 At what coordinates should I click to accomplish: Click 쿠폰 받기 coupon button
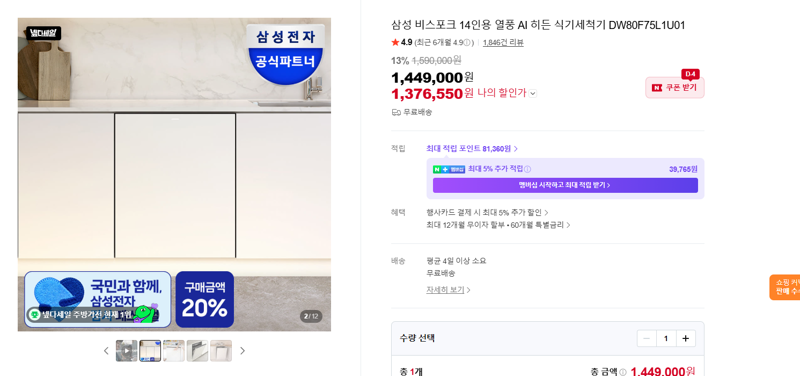pos(674,88)
